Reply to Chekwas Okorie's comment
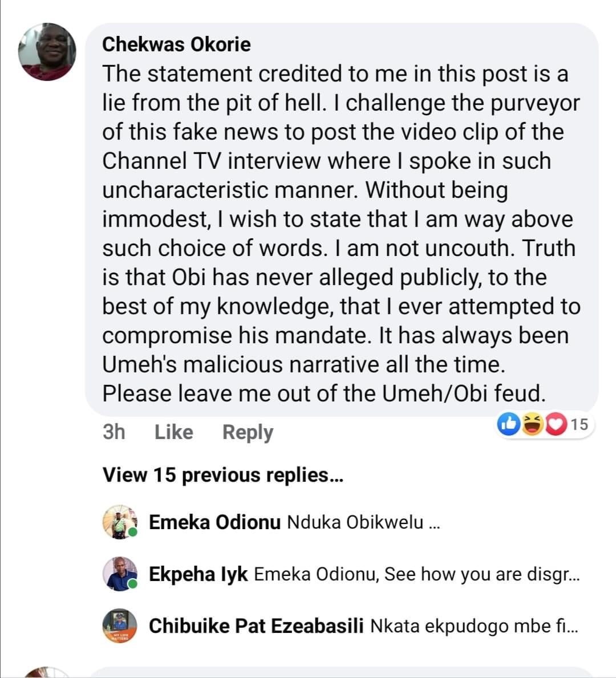The height and width of the screenshot is (678, 616). click(x=248, y=432)
